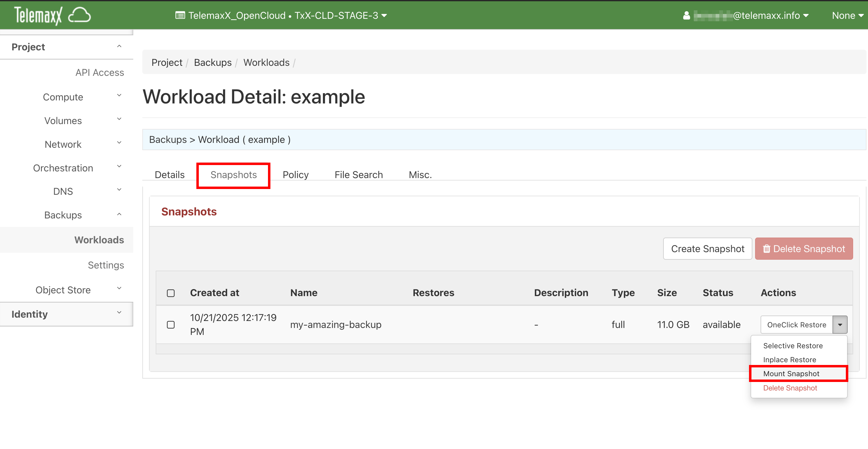
Task: Click the user profile icon
Action: (x=687, y=15)
